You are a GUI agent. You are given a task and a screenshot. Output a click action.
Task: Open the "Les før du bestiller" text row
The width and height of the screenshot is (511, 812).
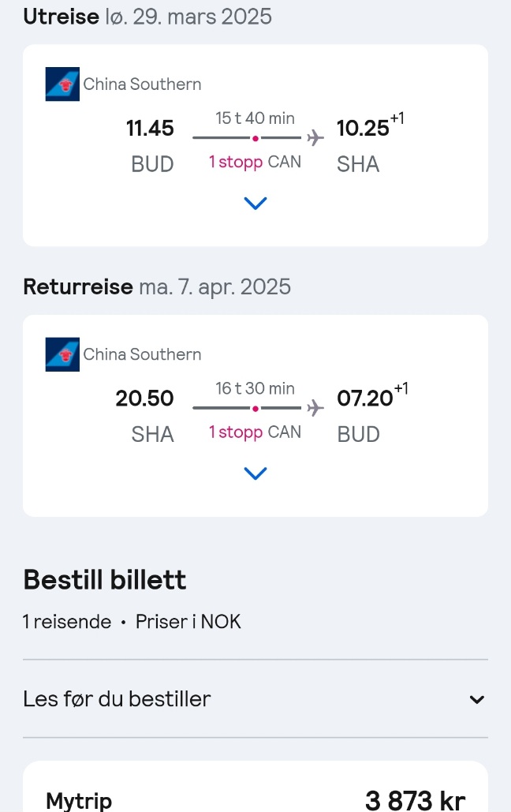[255, 699]
